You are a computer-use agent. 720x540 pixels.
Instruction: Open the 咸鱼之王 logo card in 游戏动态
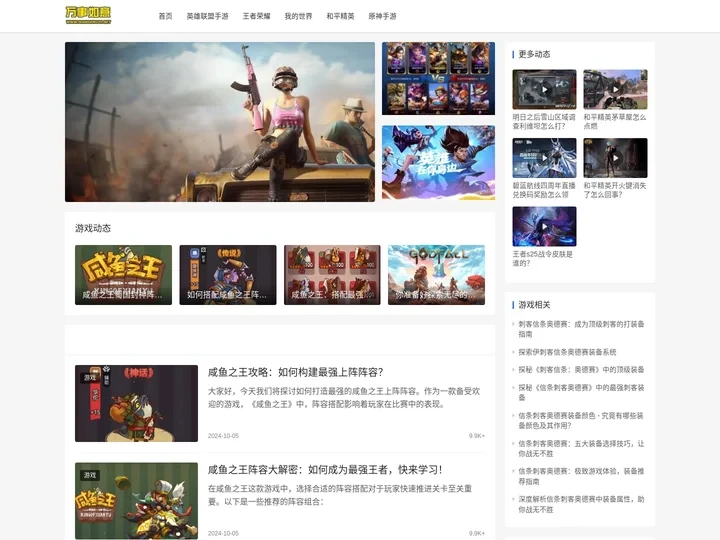coord(123,275)
